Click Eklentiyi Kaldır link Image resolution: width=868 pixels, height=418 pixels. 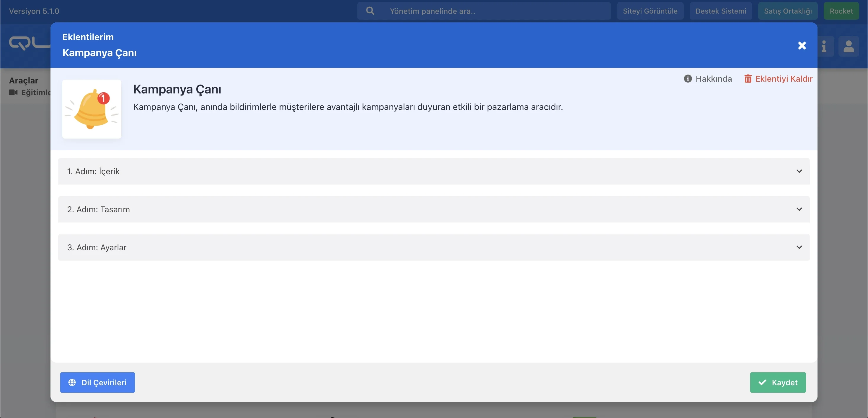[784, 79]
